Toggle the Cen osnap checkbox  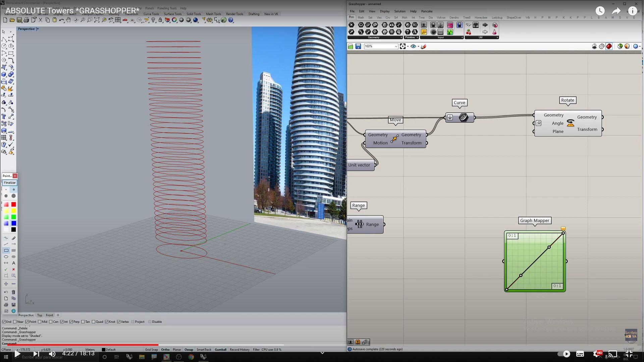pyautogui.click(x=51, y=322)
